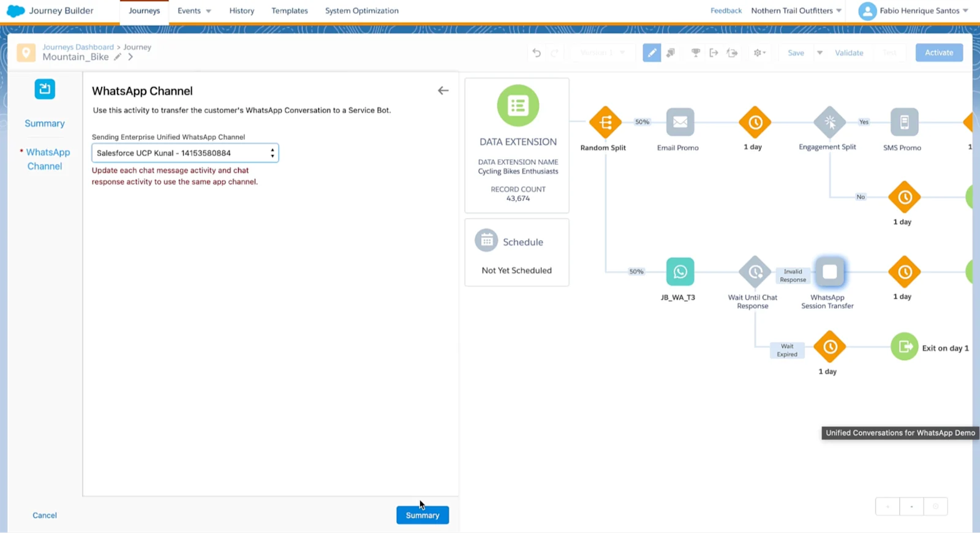This screenshot has width=980, height=533.
Task: Select the JB_WA_T3 WhatsApp activity
Action: click(x=680, y=271)
